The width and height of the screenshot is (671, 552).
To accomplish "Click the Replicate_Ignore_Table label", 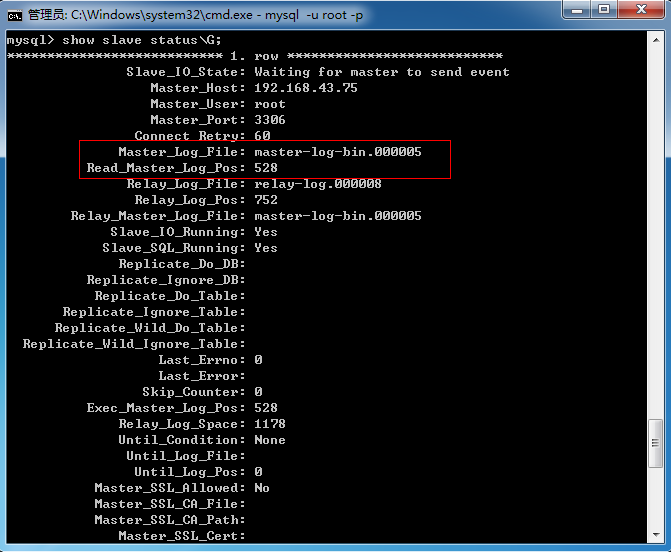I will [154, 312].
